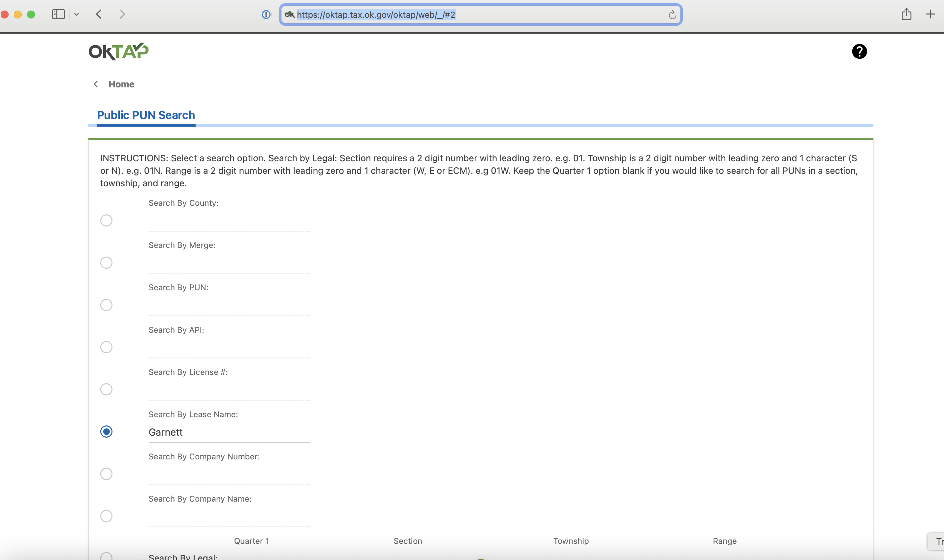
Task: Click the Share icon in the toolbar
Action: click(906, 14)
